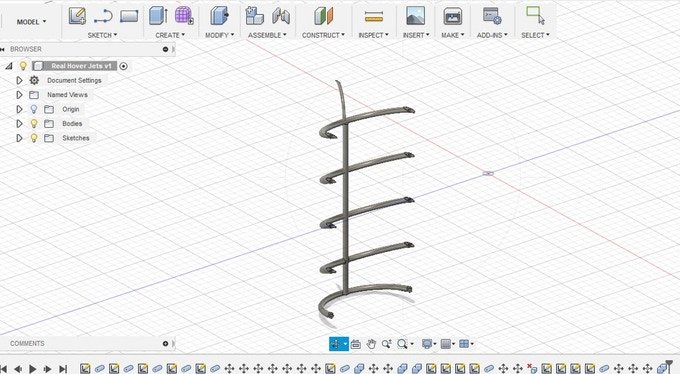Open the CONSTRUCT menu

[324, 35]
